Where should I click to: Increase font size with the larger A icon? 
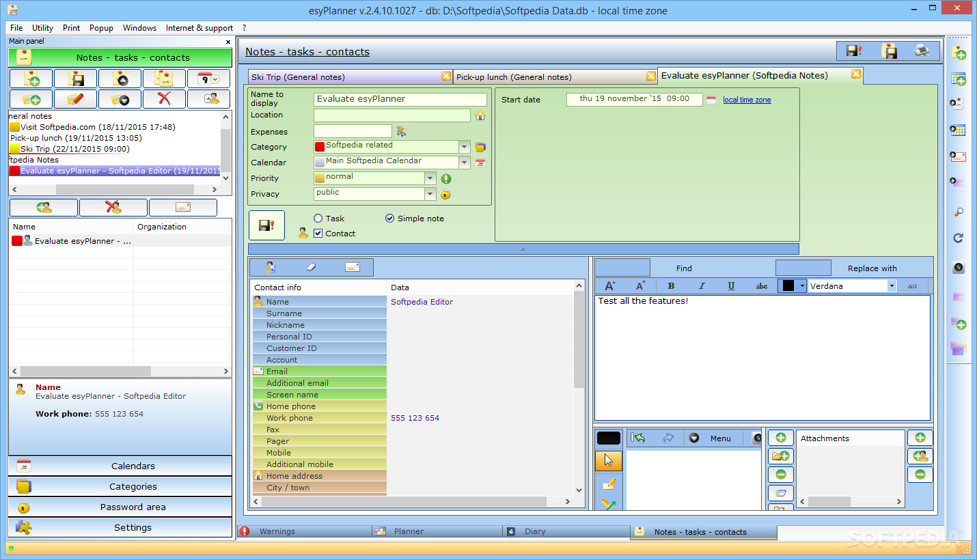[610, 286]
